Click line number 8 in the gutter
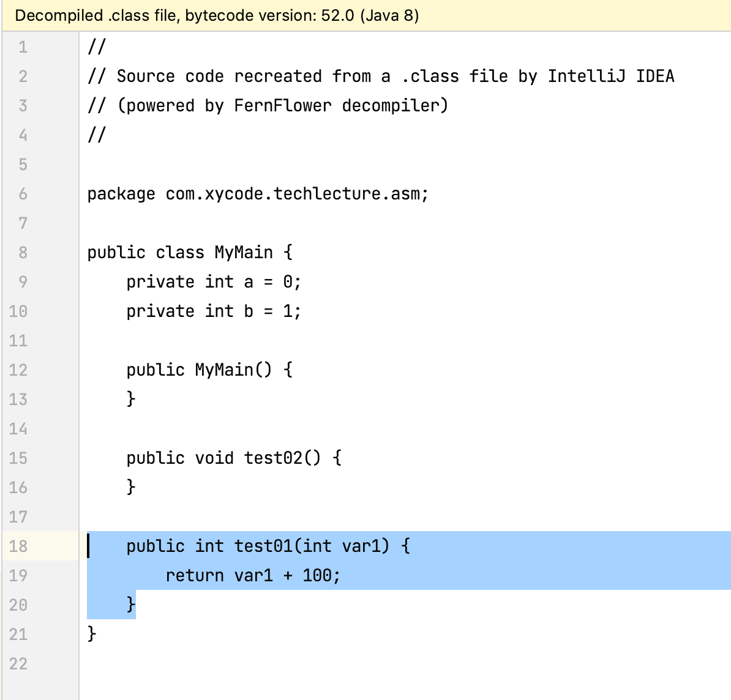The image size is (731, 700). coord(23,252)
